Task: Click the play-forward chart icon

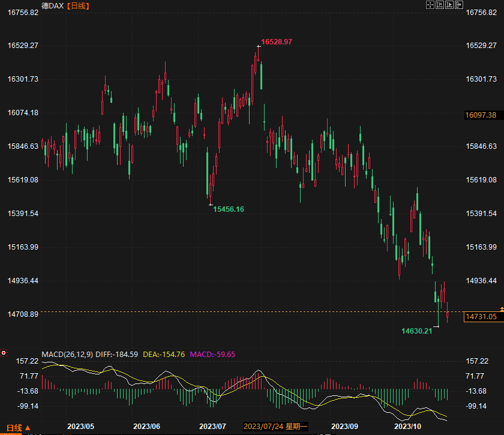Action: coord(450,5)
